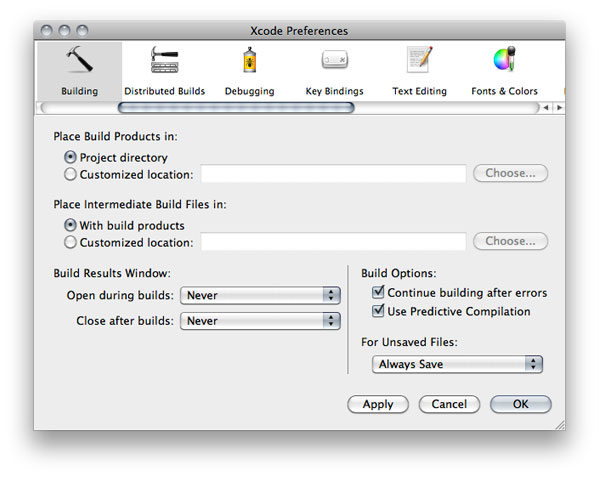This screenshot has height=477, width=599.
Task: Open Fonts & Colors color wheel icon
Action: coord(504,60)
